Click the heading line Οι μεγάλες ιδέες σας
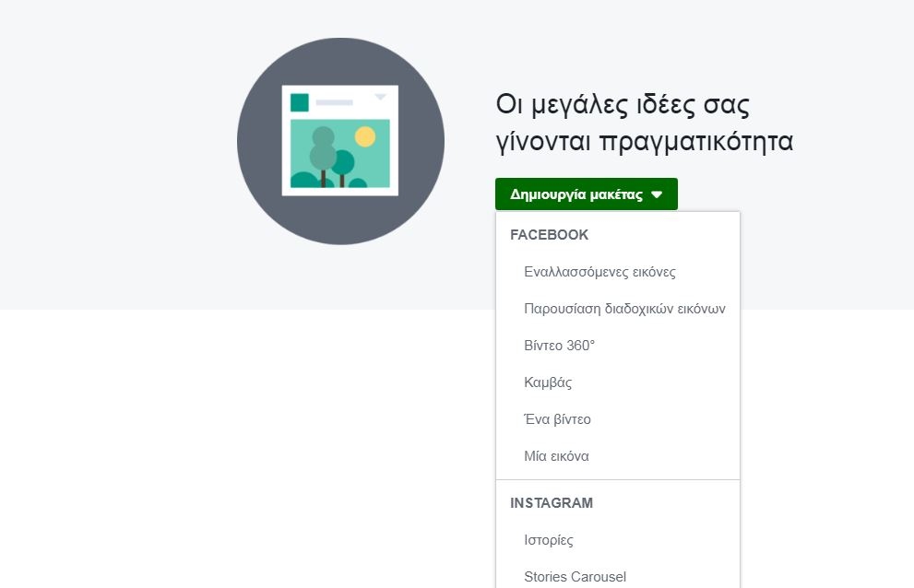The image size is (914, 588). 623,104
